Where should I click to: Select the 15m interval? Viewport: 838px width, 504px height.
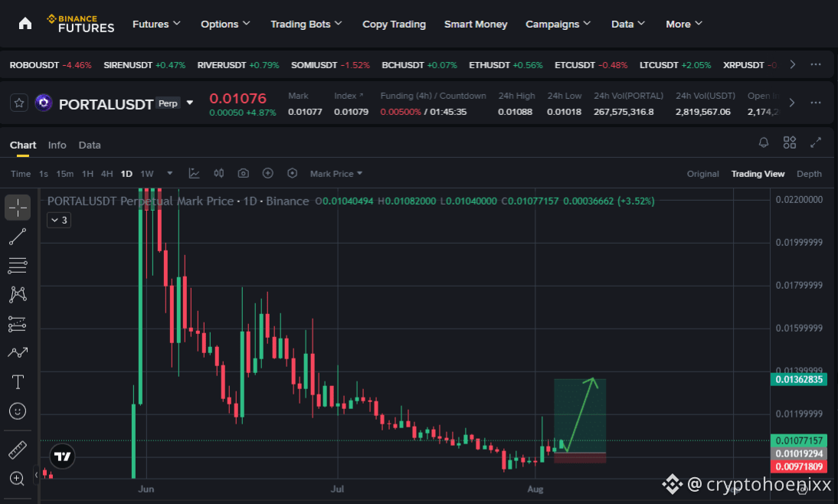coord(64,174)
